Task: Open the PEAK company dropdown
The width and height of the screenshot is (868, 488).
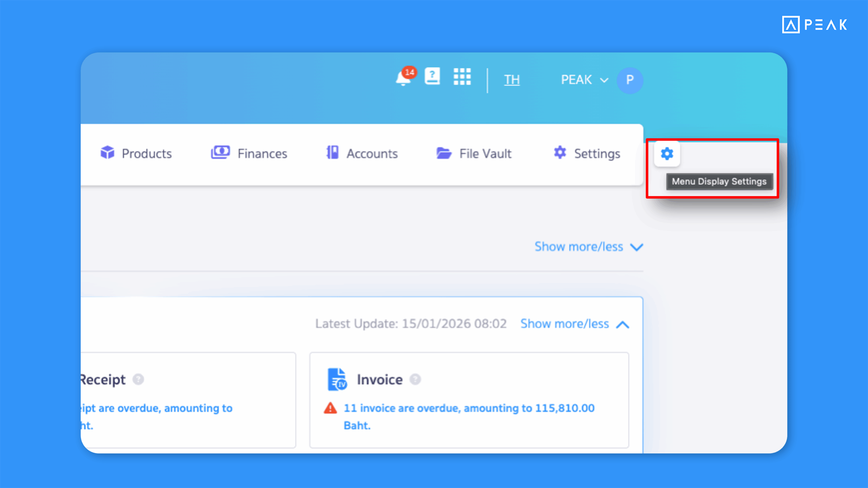Action: tap(584, 80)
